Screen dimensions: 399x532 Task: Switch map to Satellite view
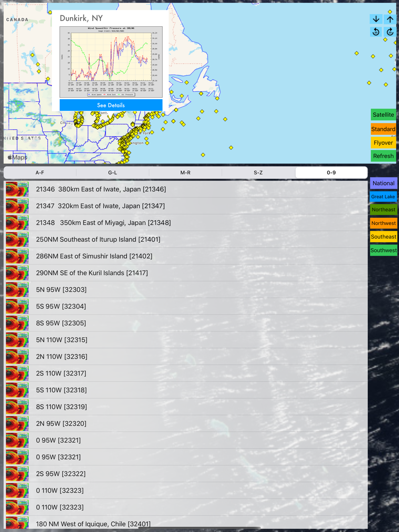pos(383,114)
